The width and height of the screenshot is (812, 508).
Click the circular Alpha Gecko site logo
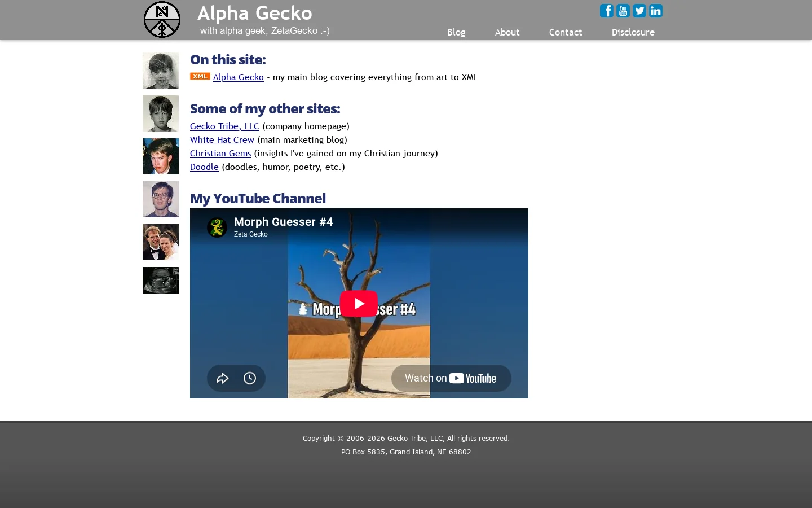[162, 20]
